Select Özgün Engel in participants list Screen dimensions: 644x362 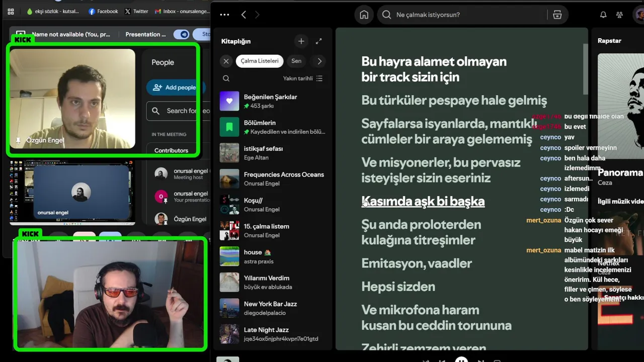(182, 219)
